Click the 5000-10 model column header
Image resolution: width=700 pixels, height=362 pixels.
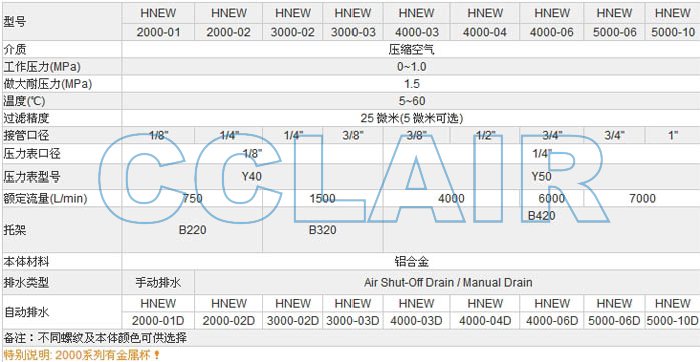672,23
